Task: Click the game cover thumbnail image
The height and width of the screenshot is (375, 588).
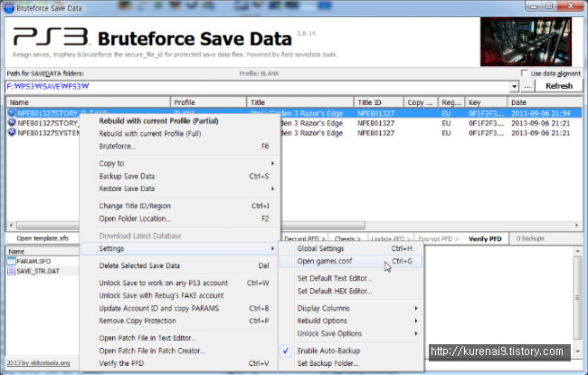Action: pos(526,42)
